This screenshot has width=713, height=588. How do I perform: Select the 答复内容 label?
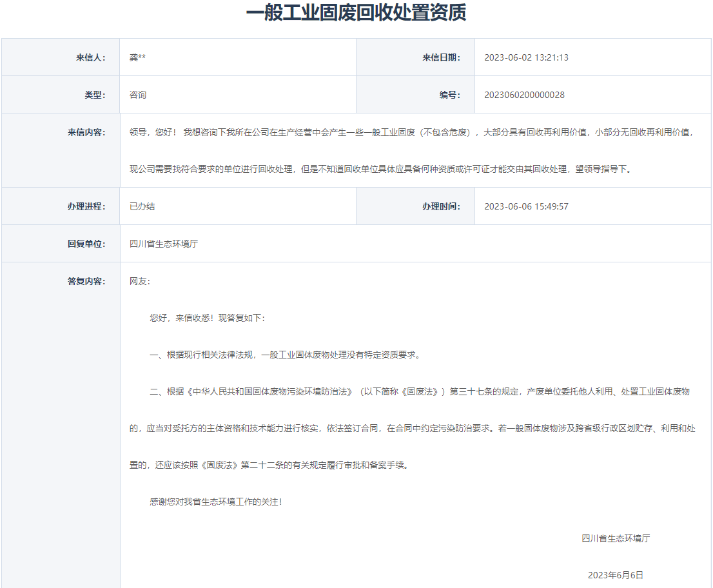point(86,281)
